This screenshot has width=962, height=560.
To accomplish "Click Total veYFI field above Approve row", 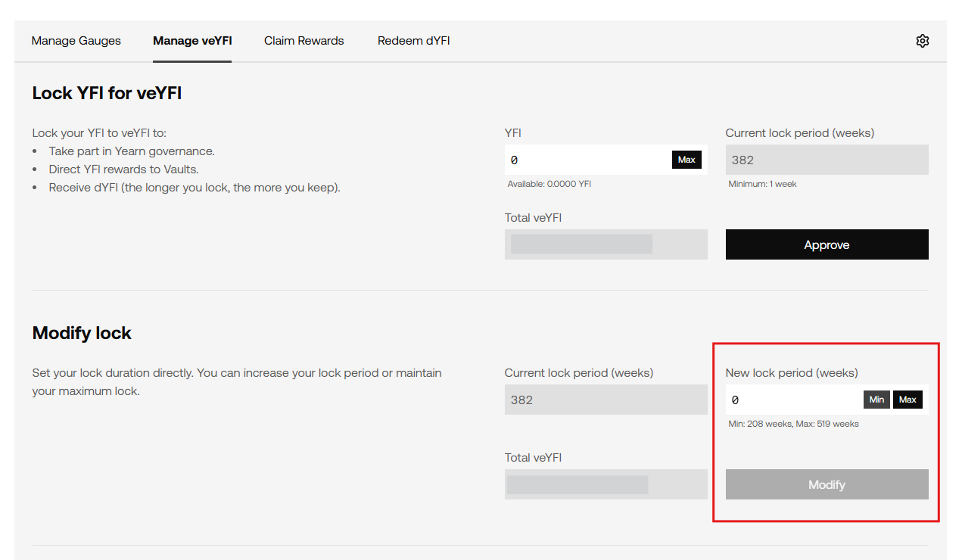I will (606, 244).
